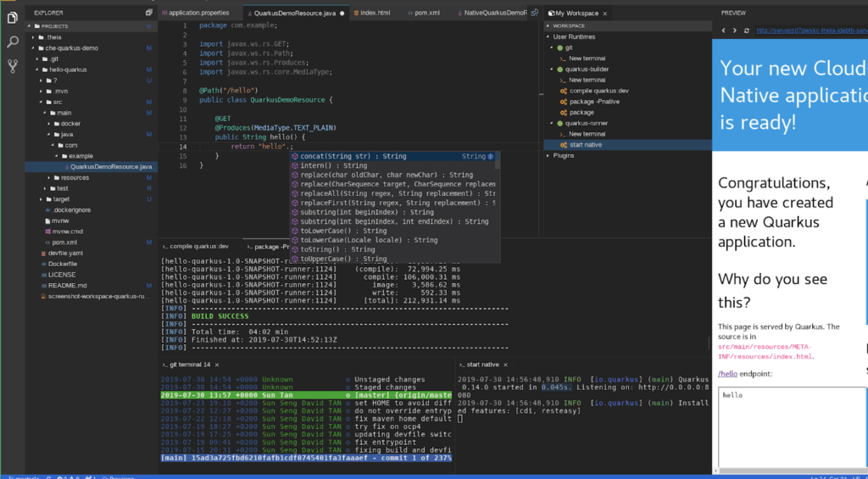Screen dimensions: 868x479
Task: Expand the Plugins section
Action: pos(563,156)
